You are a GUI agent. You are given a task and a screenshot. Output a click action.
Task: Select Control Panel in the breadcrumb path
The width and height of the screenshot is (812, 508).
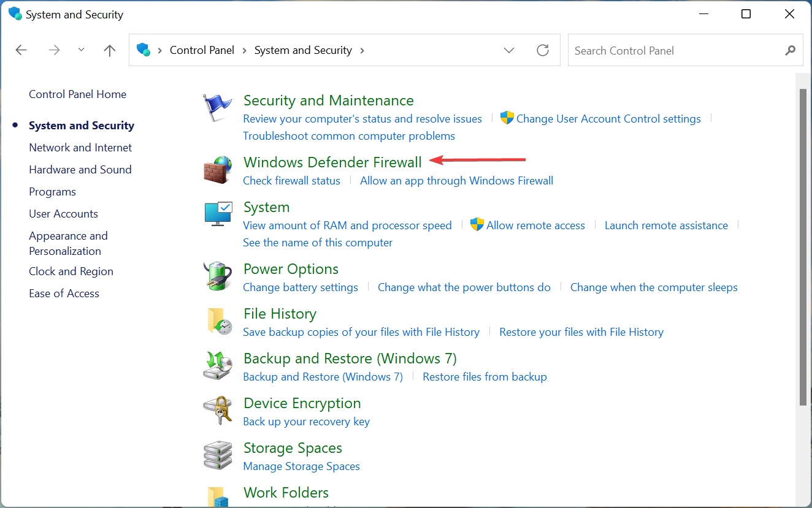point(202,50)
